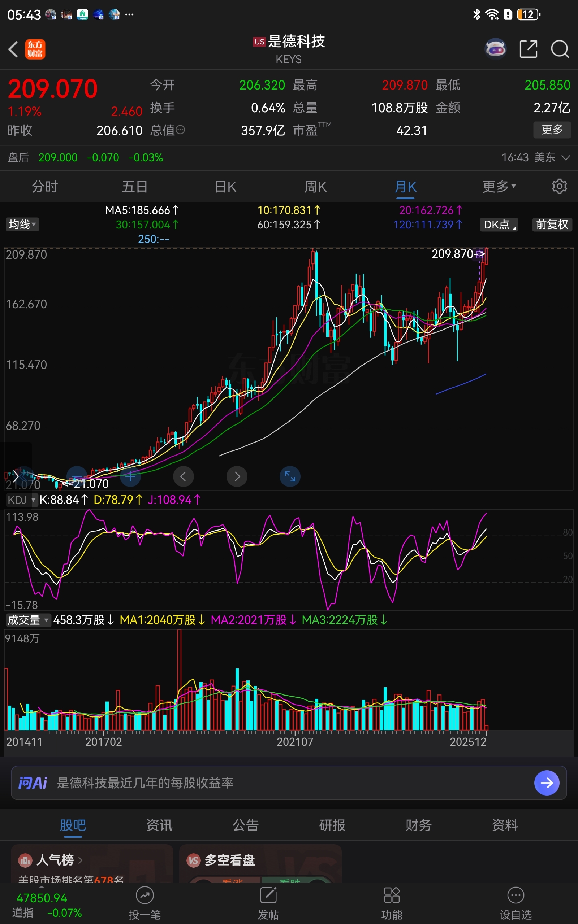Open the 财务 tab

pos(419,825)
